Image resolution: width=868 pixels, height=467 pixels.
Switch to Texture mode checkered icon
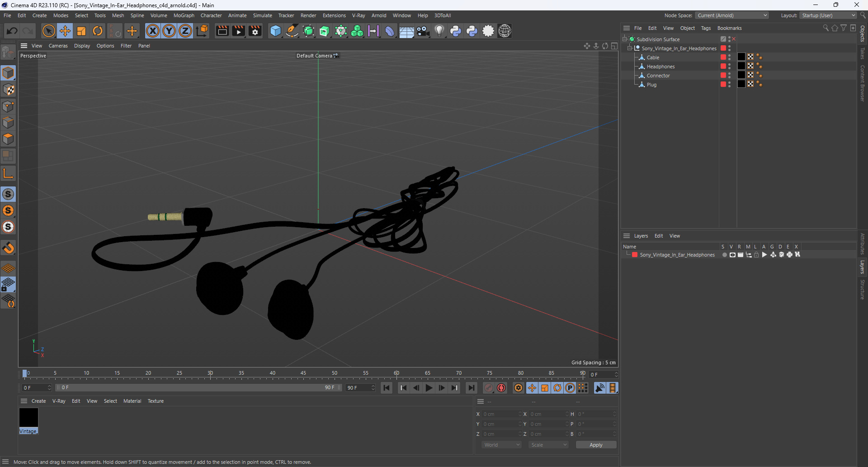pyautogui.click(x=8, y=90)
